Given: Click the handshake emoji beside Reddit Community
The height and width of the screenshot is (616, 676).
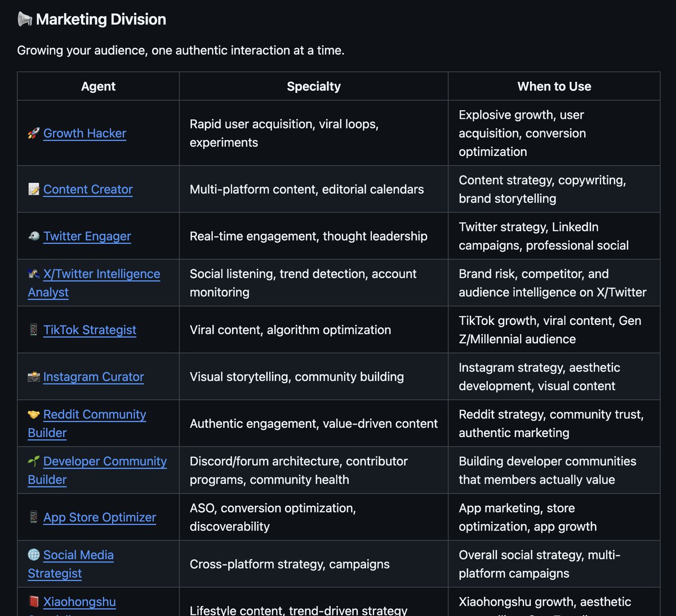Looking at the screenshot, I should pyautogui.click(x=34, y=414).
